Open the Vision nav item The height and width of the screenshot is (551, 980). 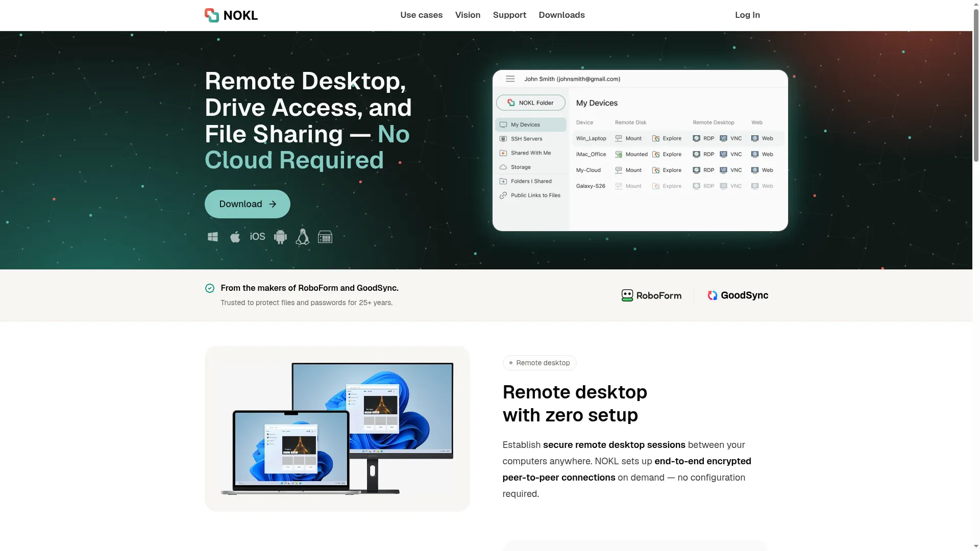coord(468,15)
